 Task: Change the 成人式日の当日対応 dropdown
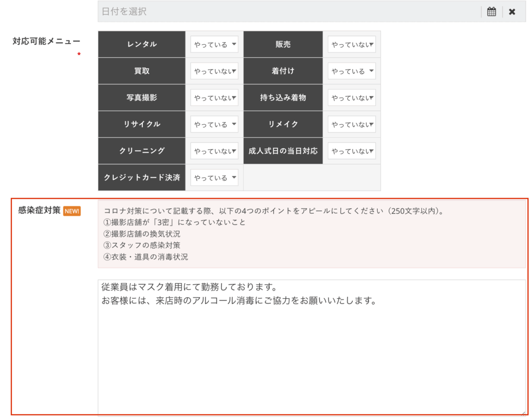351,151
